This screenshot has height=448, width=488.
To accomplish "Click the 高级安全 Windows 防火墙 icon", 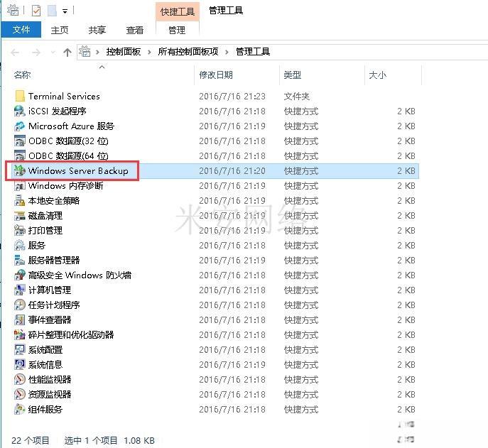I will pyautogui.click(x=20, y=275).
